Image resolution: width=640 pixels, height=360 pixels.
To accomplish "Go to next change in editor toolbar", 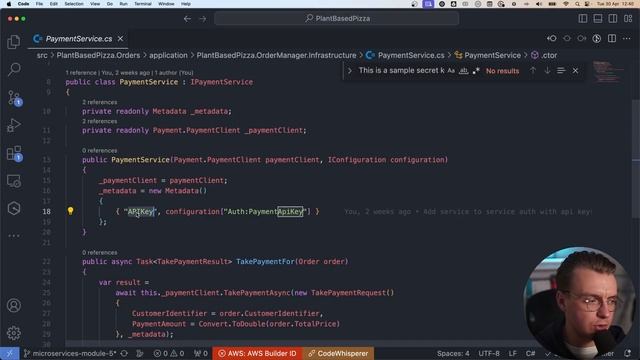I will pyautogui.click(x=582, y=38).
